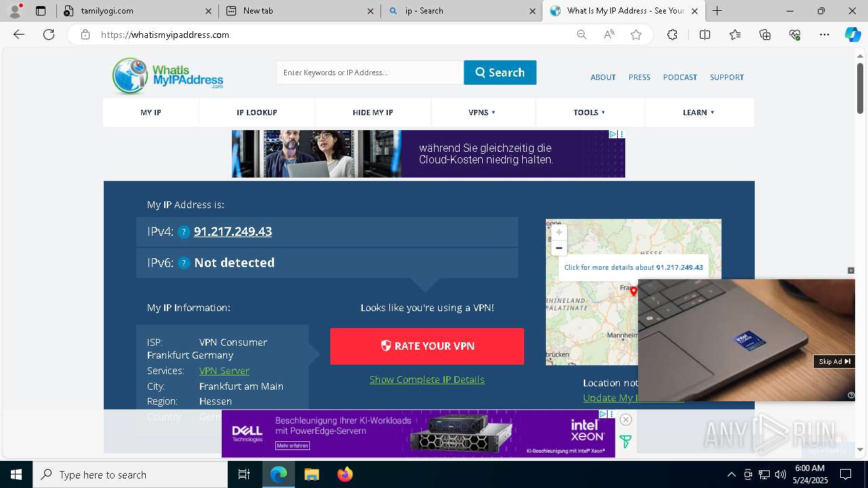Zoom in on the map plus button
This screenshot has width=868, height=488.
click(x=559, y=232)
